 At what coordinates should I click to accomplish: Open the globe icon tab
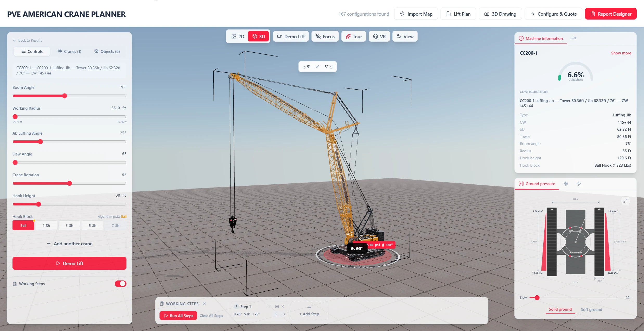point(566,184)
